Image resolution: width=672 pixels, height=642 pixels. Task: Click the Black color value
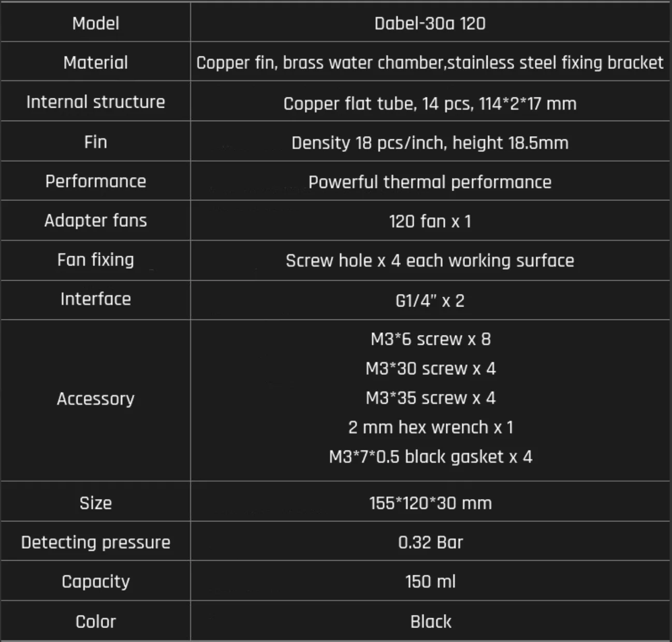pos(430,621)
